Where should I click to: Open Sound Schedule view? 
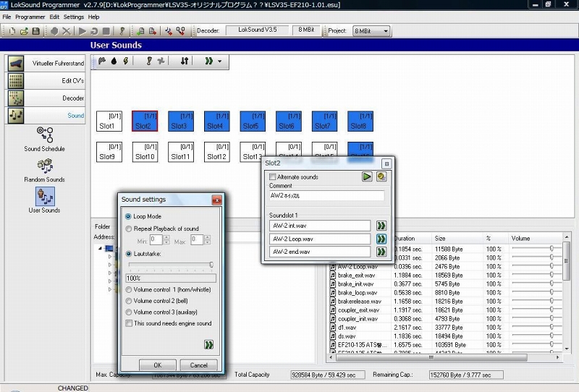coord(45,140)
